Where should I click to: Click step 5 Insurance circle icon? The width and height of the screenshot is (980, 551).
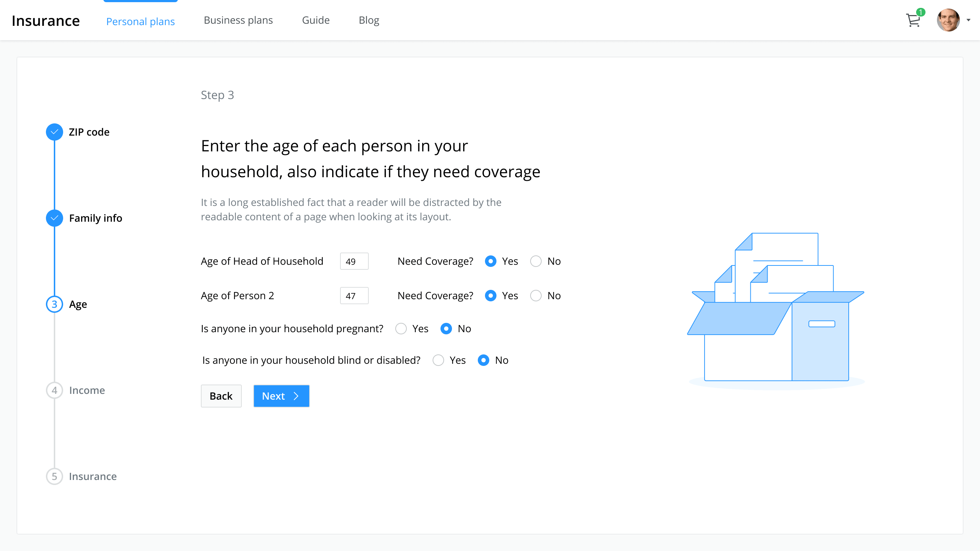coord(55,476)
